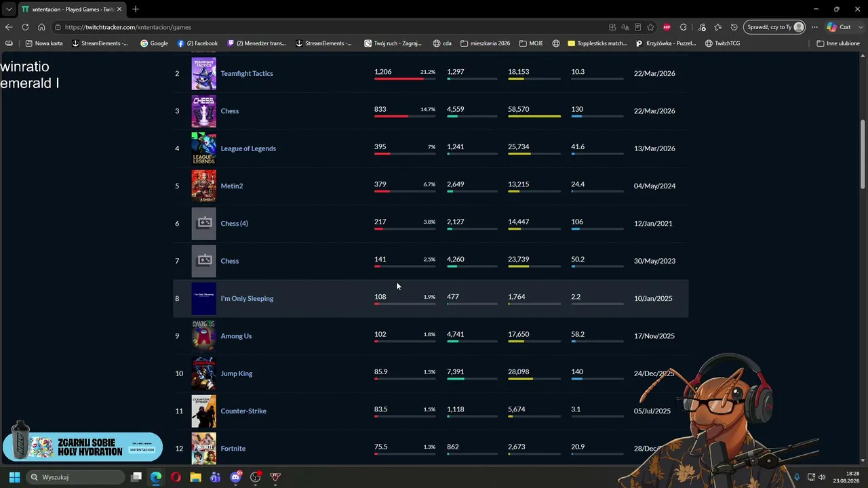868x488 pixels.
Task: Open Discord from the taskbar
Action: click(235, 477)
